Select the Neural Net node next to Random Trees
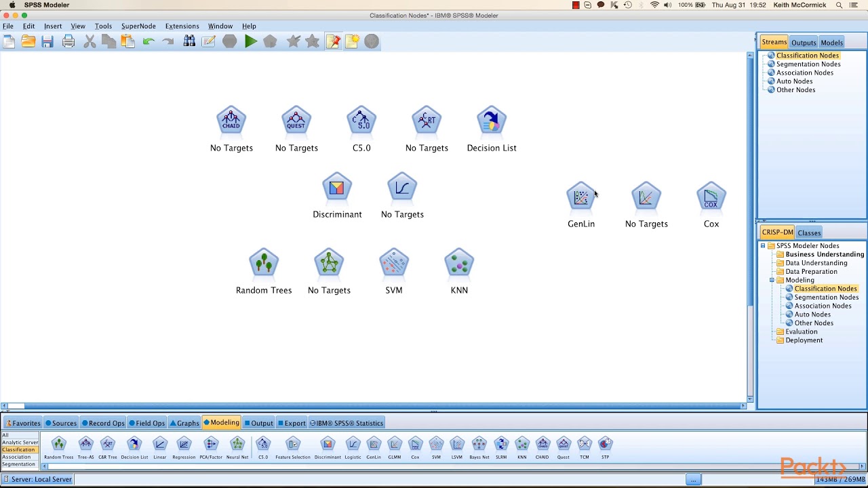The height and width of the screenshot is (488, 868). [329, 263]
